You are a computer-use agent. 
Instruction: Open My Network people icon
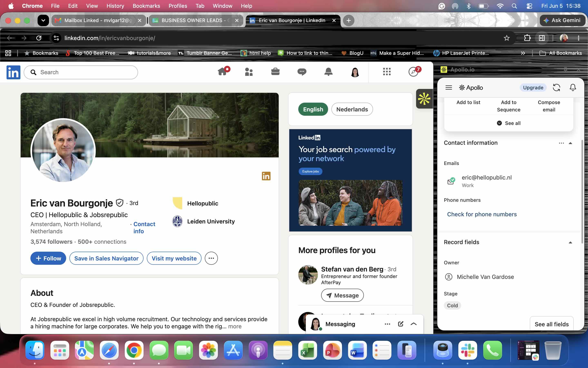(249, 72)
